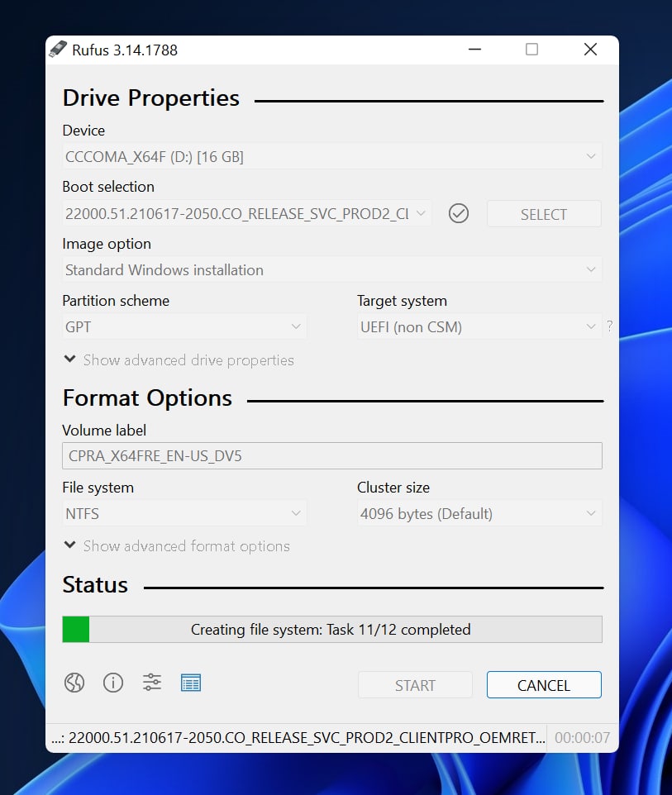The height and width of the screenshot is (795, 672).
Task: Open the Device dropdown
Action: pos(332,157)
